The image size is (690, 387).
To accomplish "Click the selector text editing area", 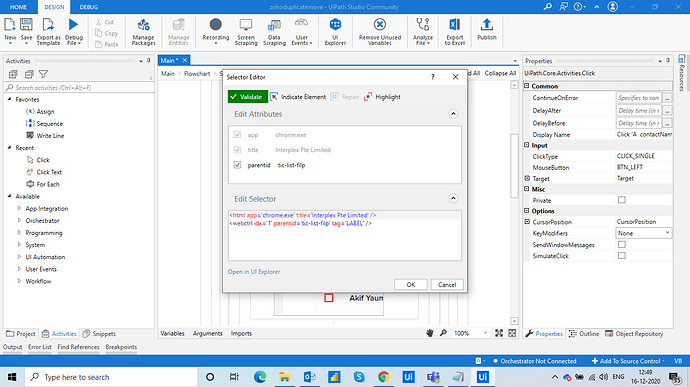I will click(x=345, y=236).
